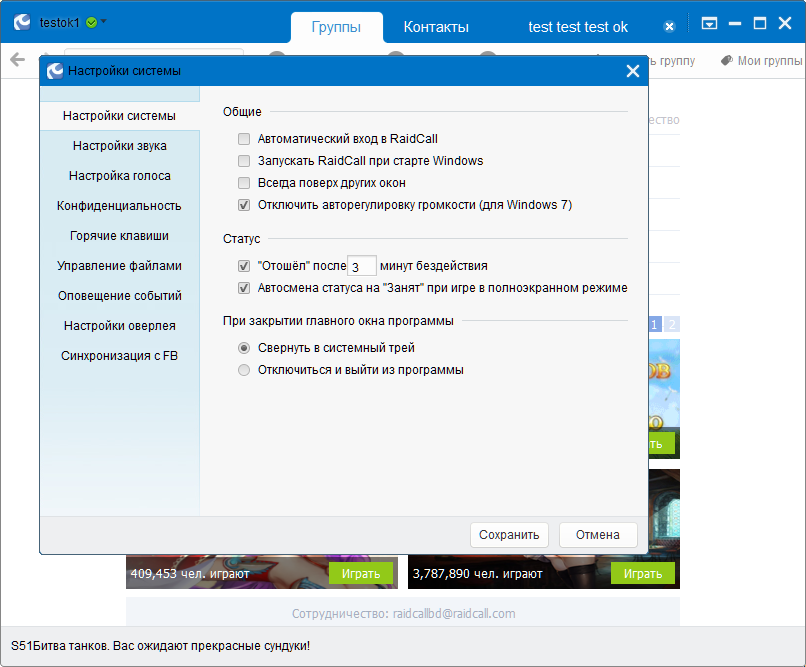Open the test test test ok tab
Screen dimensions: 806x667
[x=578, y=27]
